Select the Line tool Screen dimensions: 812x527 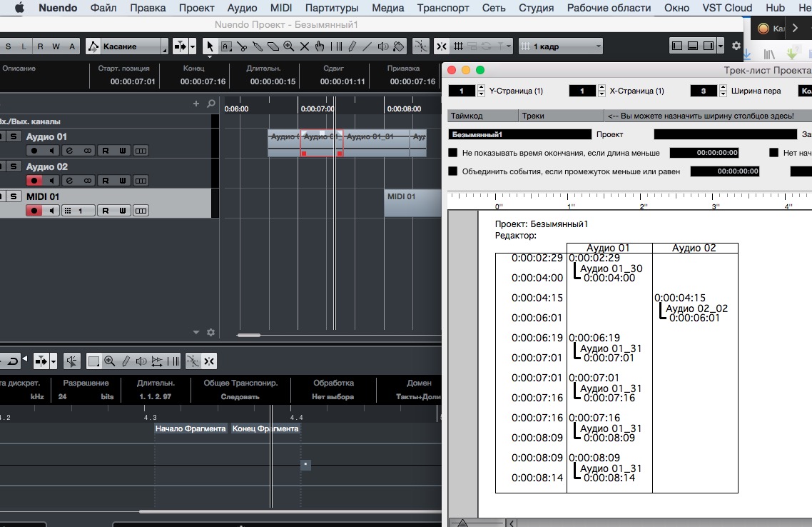[x=367, y=46]
